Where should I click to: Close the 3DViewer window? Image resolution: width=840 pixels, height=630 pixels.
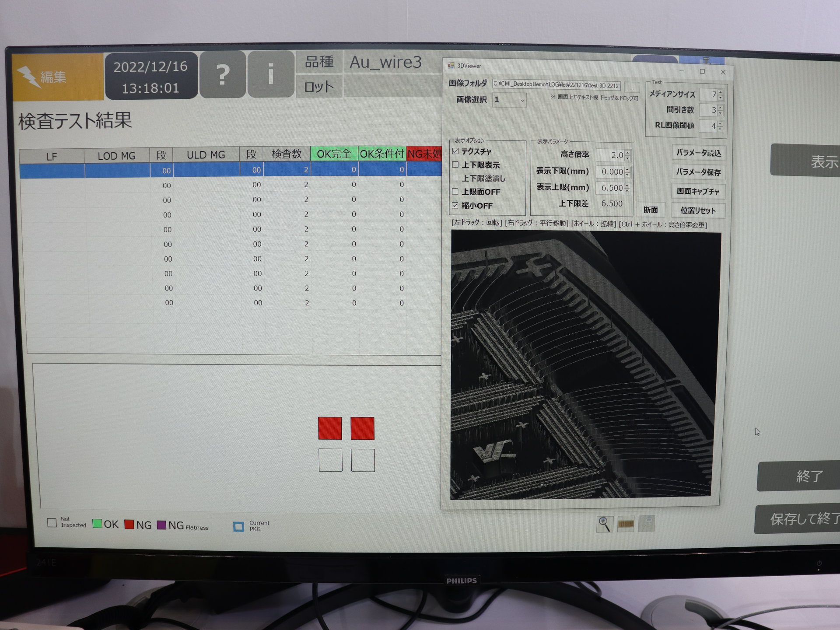(723, 72)
